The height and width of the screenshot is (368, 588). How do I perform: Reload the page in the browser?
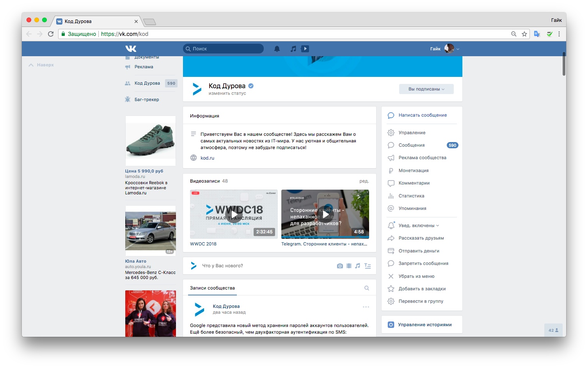pos(51,34)
